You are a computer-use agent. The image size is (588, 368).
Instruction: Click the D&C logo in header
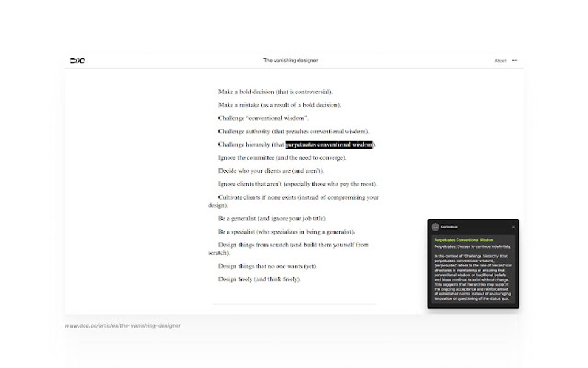77,61
